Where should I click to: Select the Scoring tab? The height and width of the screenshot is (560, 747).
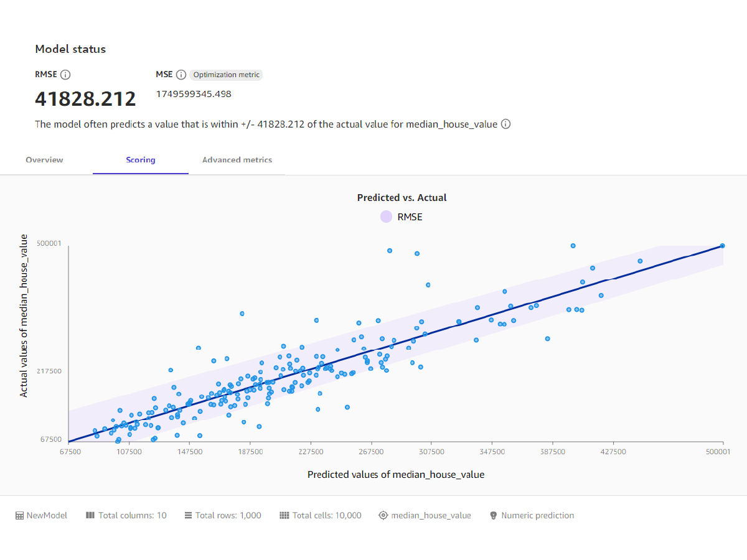141,160
